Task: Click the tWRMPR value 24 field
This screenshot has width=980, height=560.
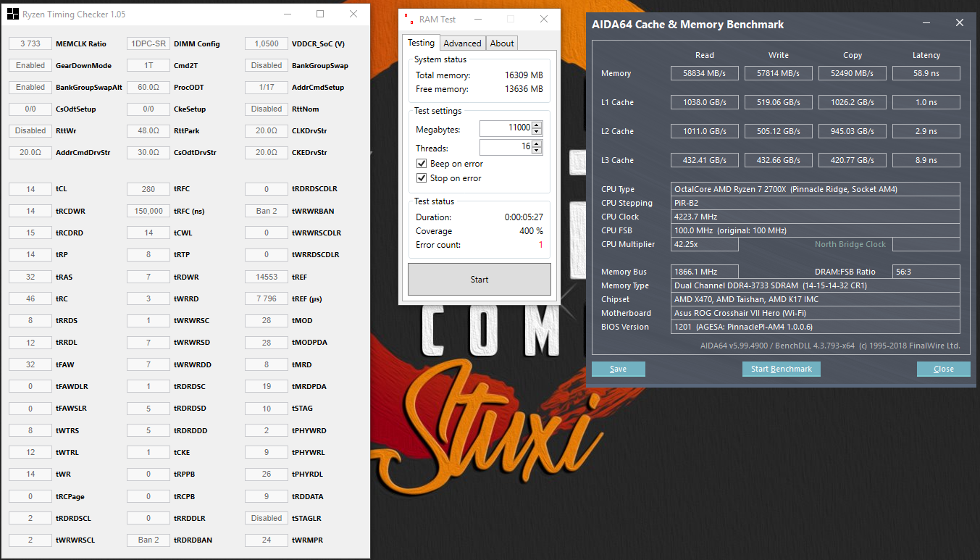Action: click(x=267, y=540)
